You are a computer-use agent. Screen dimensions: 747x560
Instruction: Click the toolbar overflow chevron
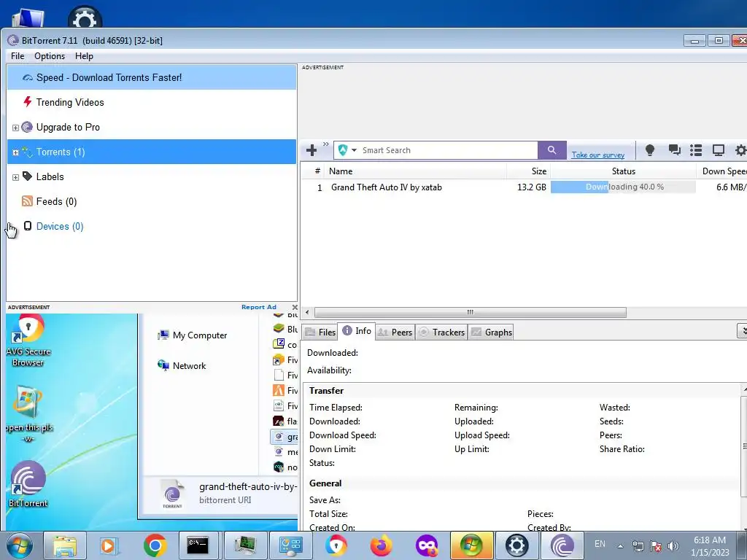326,144
